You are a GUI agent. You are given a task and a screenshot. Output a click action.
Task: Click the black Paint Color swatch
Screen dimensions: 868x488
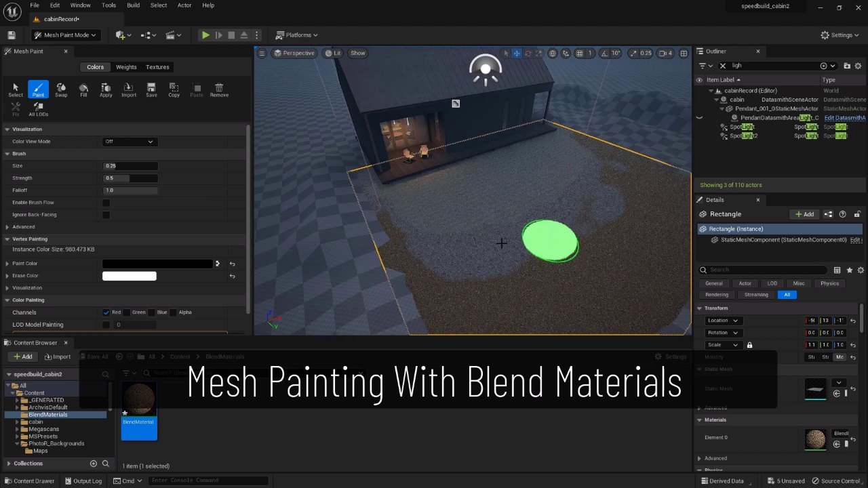pos(157,264)
